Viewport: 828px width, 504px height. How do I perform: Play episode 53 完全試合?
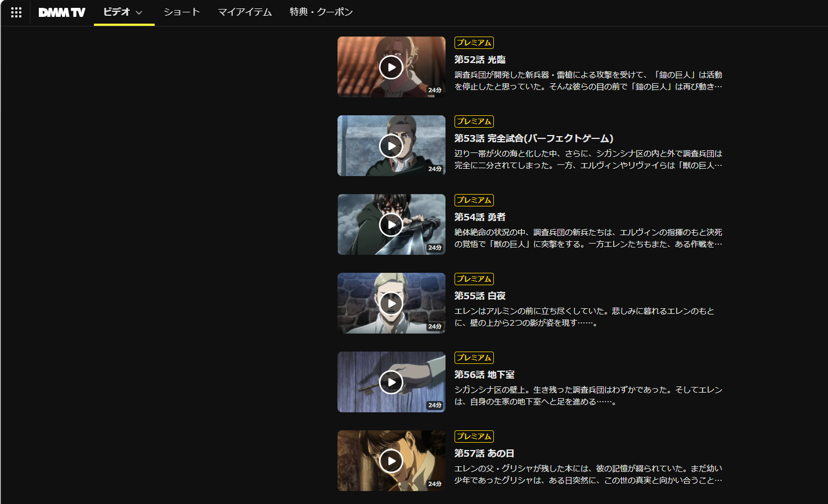click(x=391, y=146)
